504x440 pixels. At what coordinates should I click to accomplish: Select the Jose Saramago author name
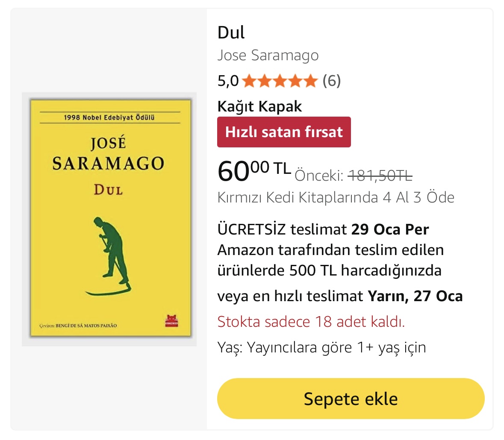(x=268, y=55)
